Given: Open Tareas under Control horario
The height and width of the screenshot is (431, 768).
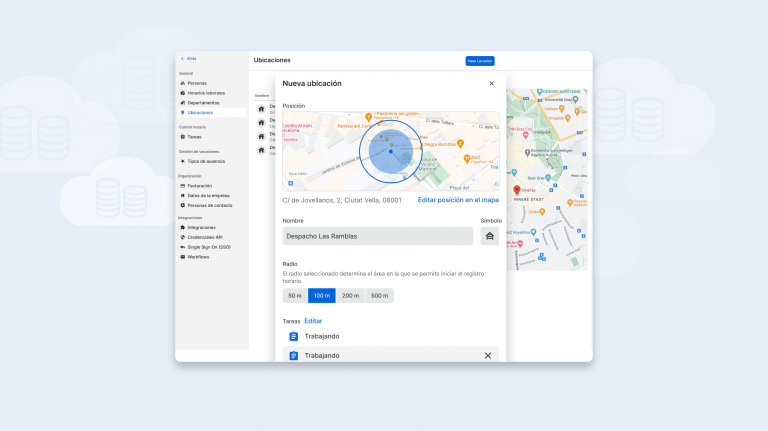Looking at the screenshot, I should [194, 137].
